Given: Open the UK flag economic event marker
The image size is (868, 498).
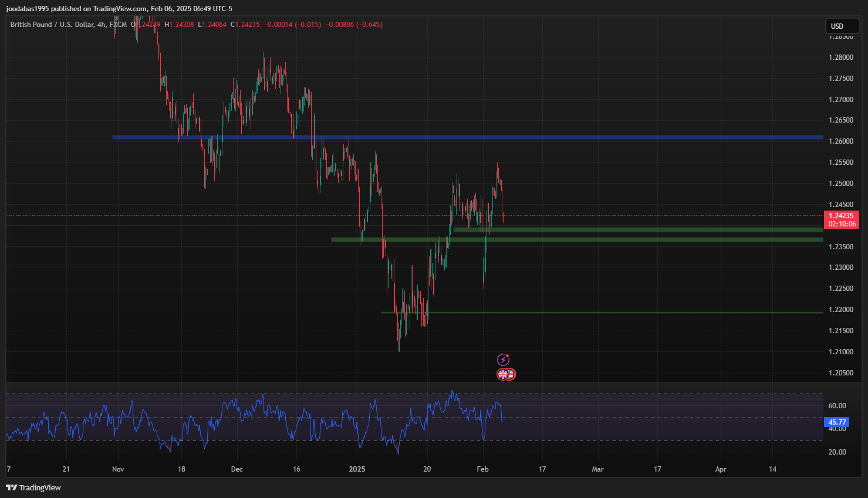Looking at the screenshot, I should pyautogui.click(x=502, y=374).
